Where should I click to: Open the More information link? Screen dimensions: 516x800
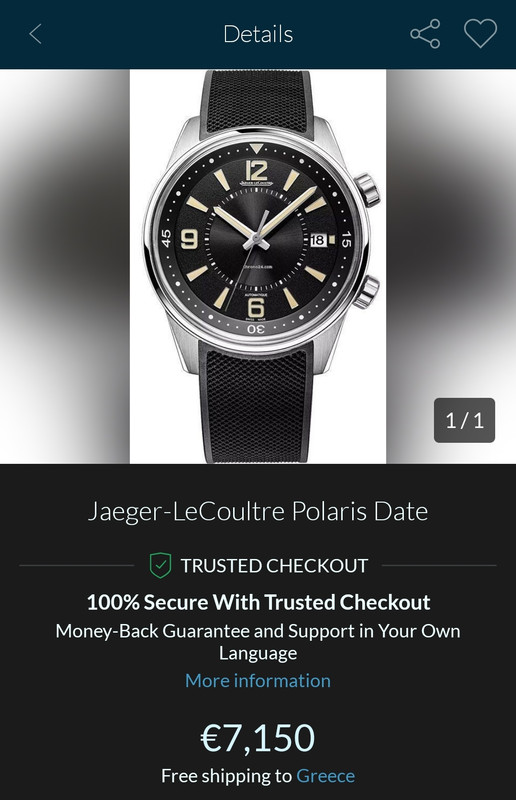[258, 681]
